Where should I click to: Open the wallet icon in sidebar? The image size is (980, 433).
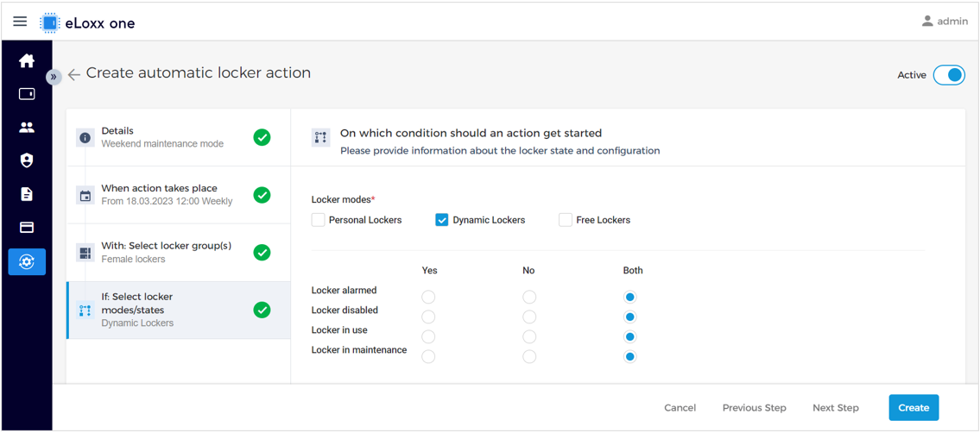click(26, 94)
